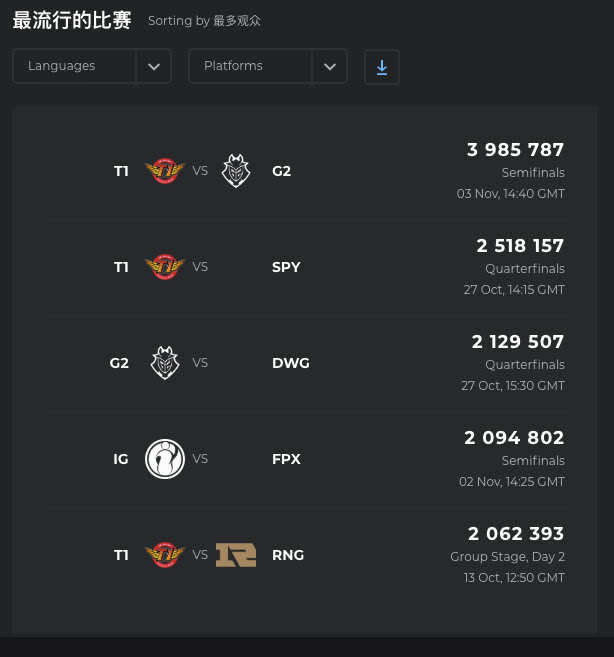This screenshot has width=614, height=657.
Task: Click the IG team logo
Action: tap(165, 458)
